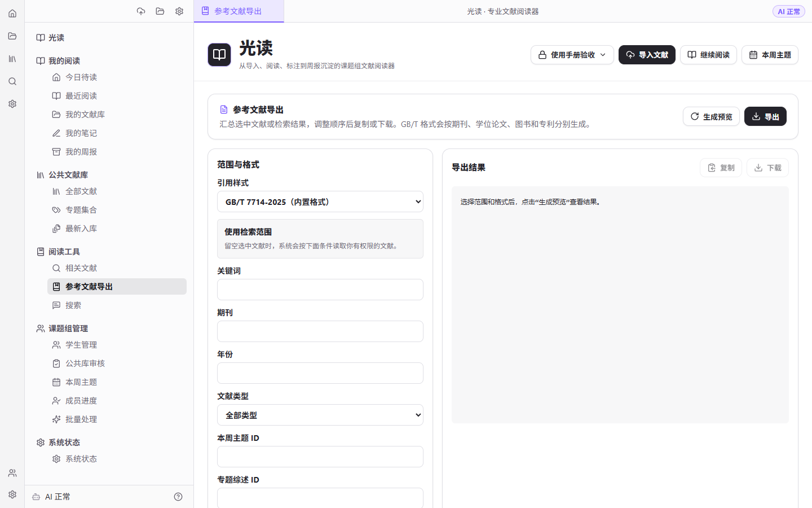Viewport: 812px width, 508px height.
Task: Open the 使用手册验收 dropdown
Action: (572, 55)
